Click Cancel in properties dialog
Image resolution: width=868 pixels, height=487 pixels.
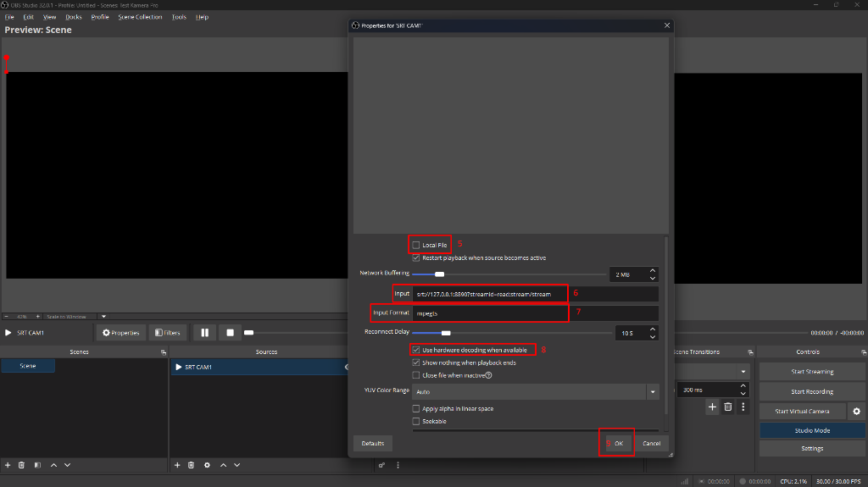click(652, 443)
